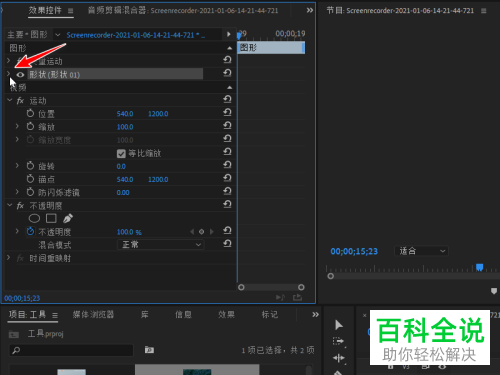Screen dimensions: 500x375
Task: Click the project panel search field
Action: 71,350
